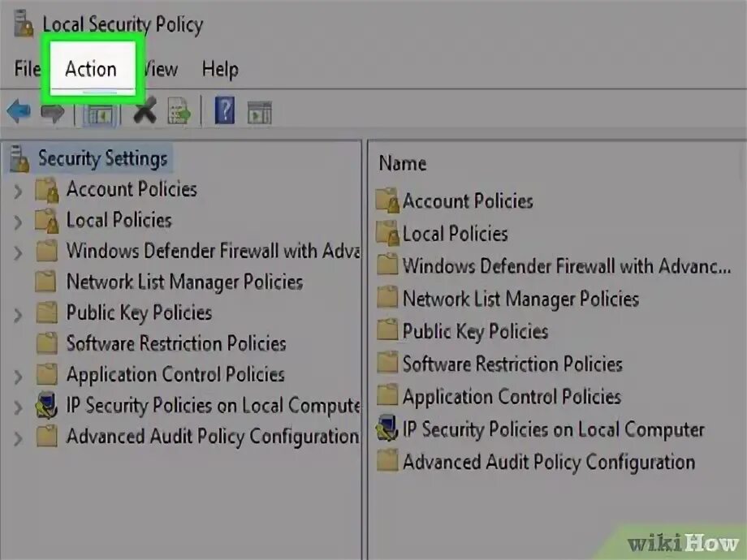Image resolution: width=747 pixels, height=560 pixels.
Task: Expand Public Key Policies tree node
Action: coord(18,315)
